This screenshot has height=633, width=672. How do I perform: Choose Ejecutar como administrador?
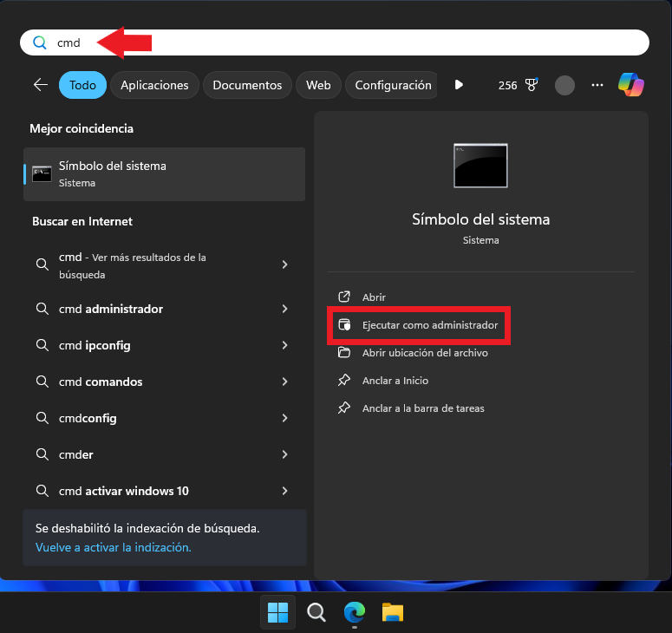click(430, 325)
